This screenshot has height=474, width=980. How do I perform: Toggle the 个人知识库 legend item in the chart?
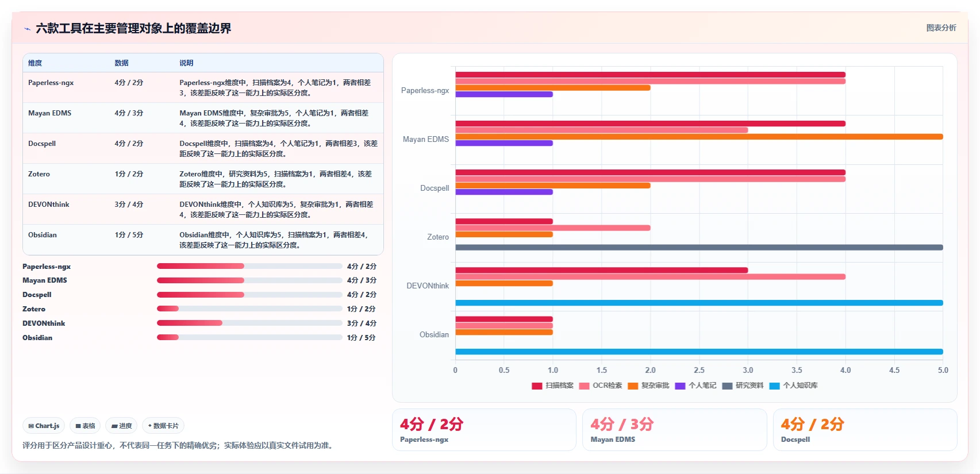pyautogui.click(x=793, y=386)
